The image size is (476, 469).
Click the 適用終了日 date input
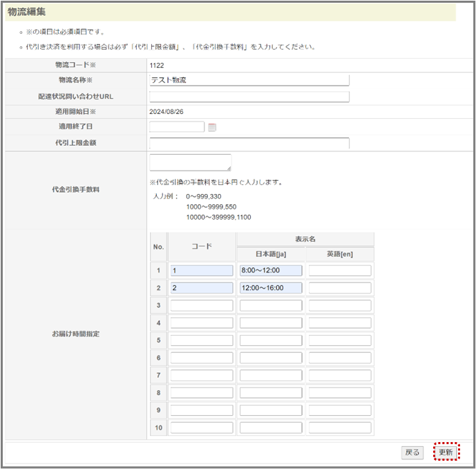click(x=177, y=127)
